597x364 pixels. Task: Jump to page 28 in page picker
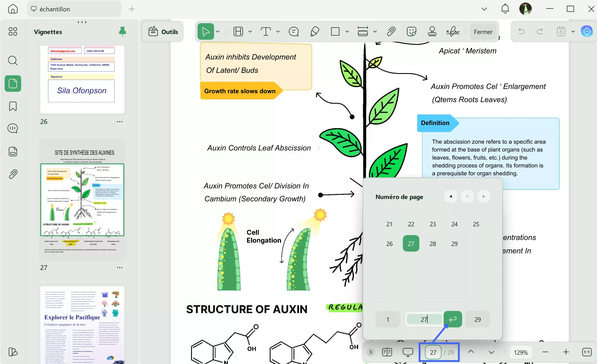(x=432, y=244)
